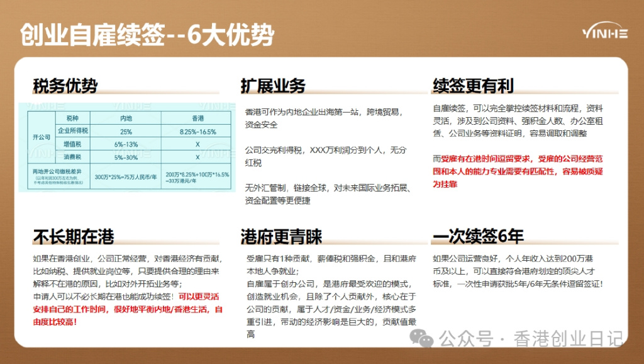The width and height of the screenshot is (644, 364).
Task: Click the red text starting 受雇有在港时间逗留要求
Action: (x=518, y=171)
